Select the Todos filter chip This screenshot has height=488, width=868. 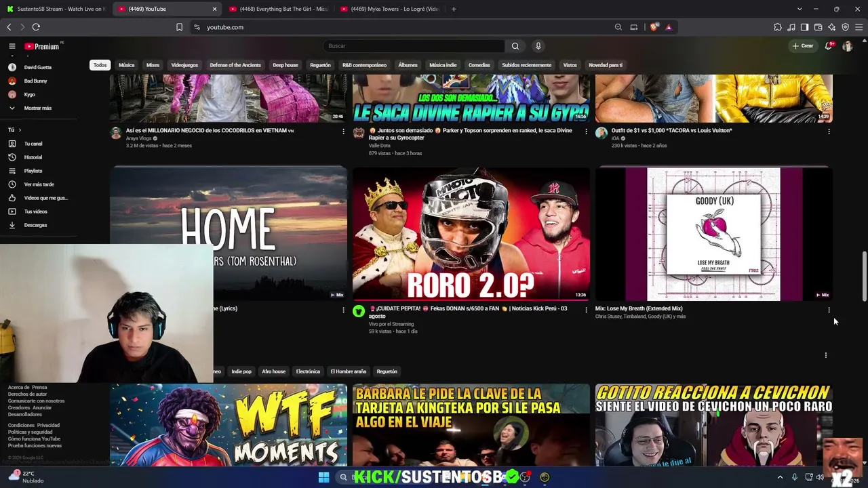pyautogui.click(x=100, y=65)
